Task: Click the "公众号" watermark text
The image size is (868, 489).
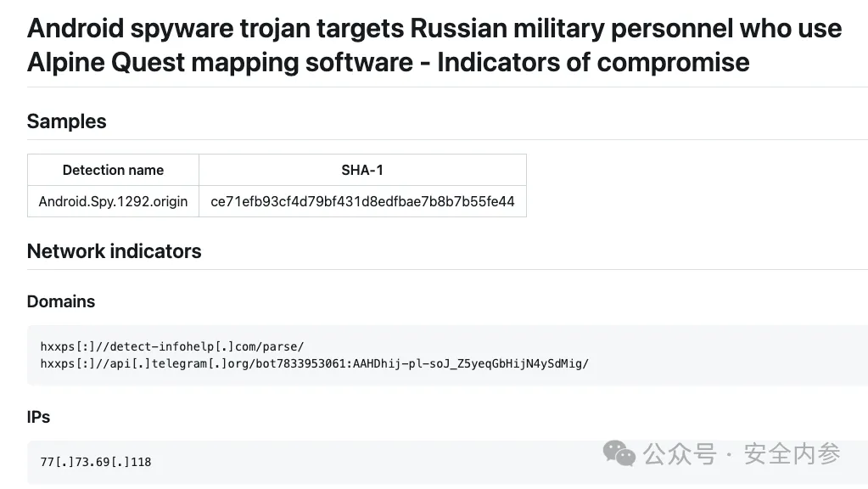Action: point(680,454)
